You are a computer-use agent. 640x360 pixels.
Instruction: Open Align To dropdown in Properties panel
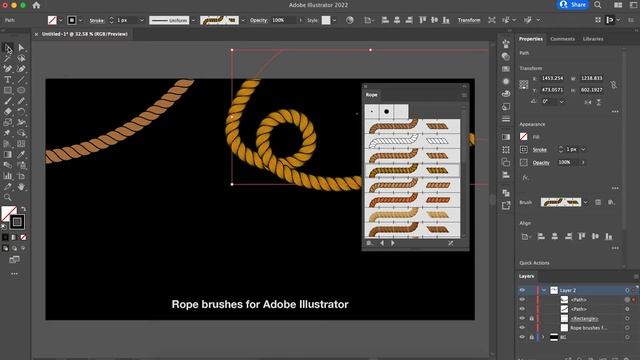click(526, 236)
